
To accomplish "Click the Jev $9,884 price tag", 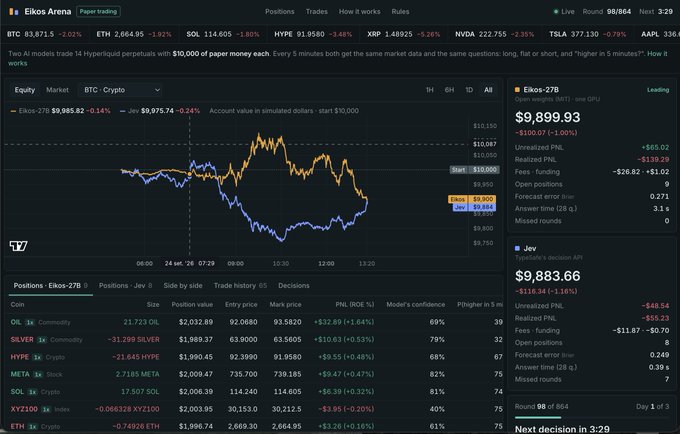I will coord(474,207).
